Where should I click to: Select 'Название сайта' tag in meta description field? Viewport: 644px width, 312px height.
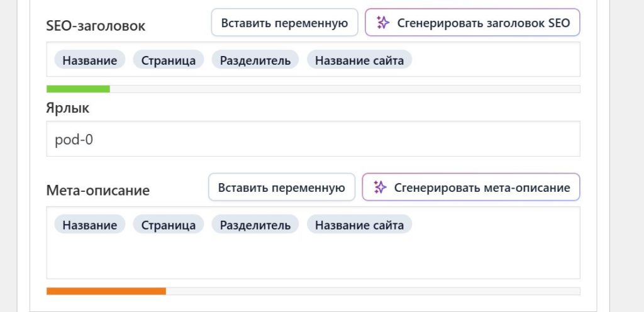point(359,224)
